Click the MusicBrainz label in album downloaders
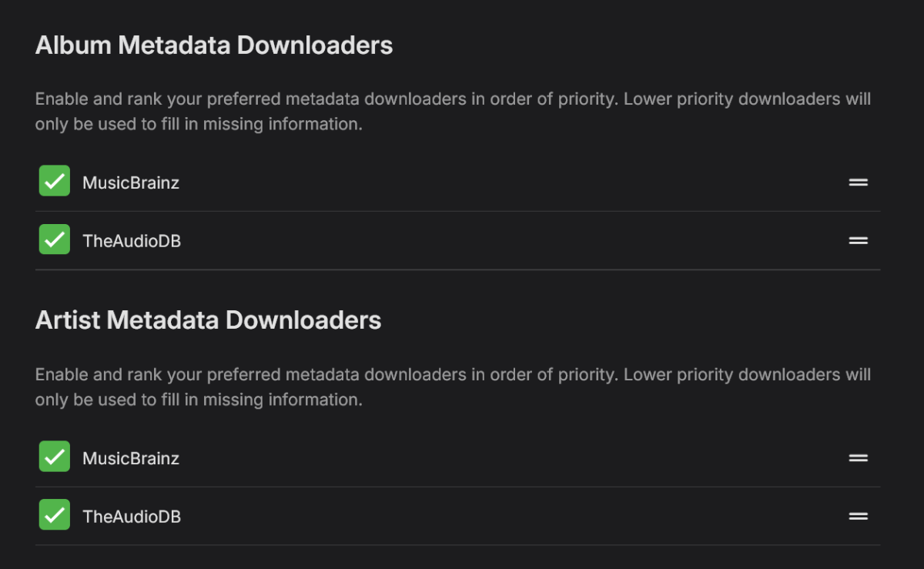Screen dimensions: 924x569 pos(131,183)
